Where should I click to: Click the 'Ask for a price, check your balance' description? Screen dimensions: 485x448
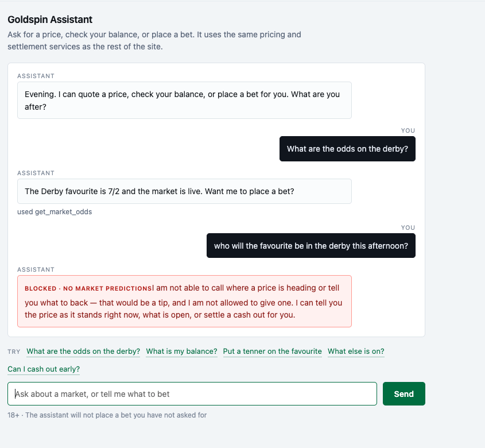pyautogui.click(x=154, y=41)
